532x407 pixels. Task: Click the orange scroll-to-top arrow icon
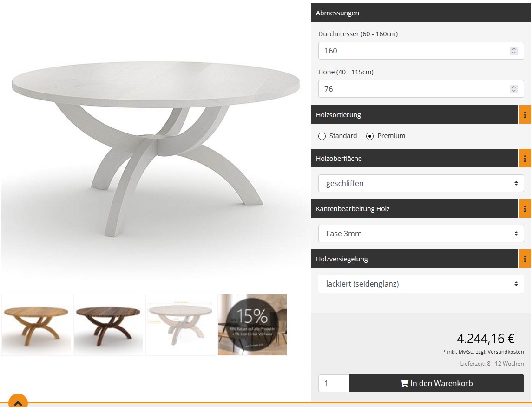point(18,401)
